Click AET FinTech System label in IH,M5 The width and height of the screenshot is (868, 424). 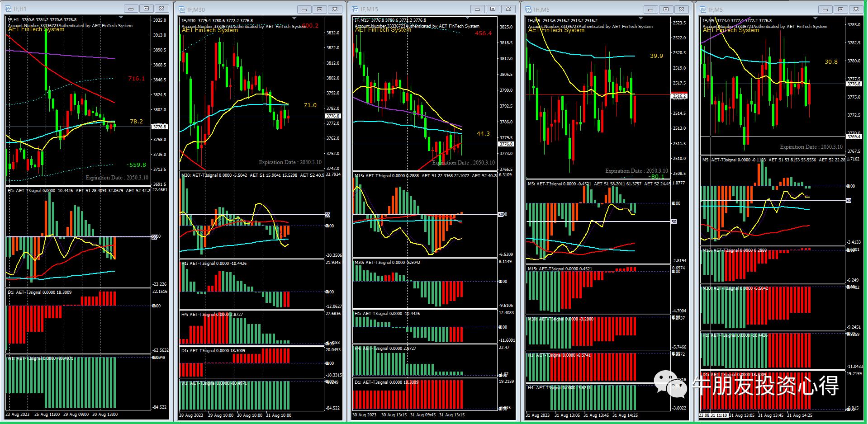(x=556, y=30)
